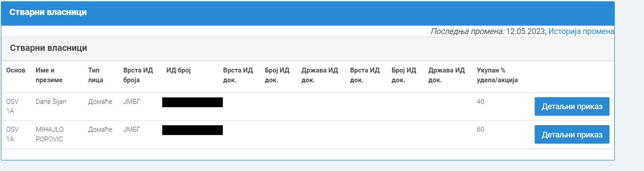644x171 pixels.
Task: Select the name Dane Šijan
Action: (51, 102)
